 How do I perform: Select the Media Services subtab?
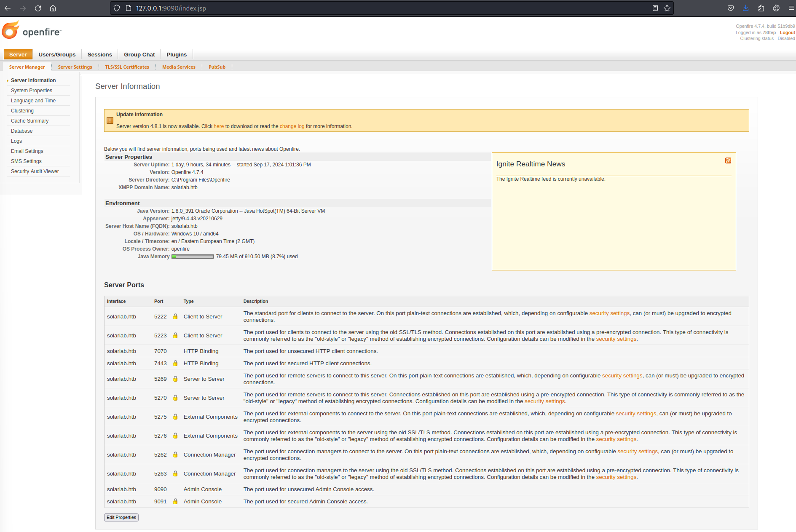179,67
